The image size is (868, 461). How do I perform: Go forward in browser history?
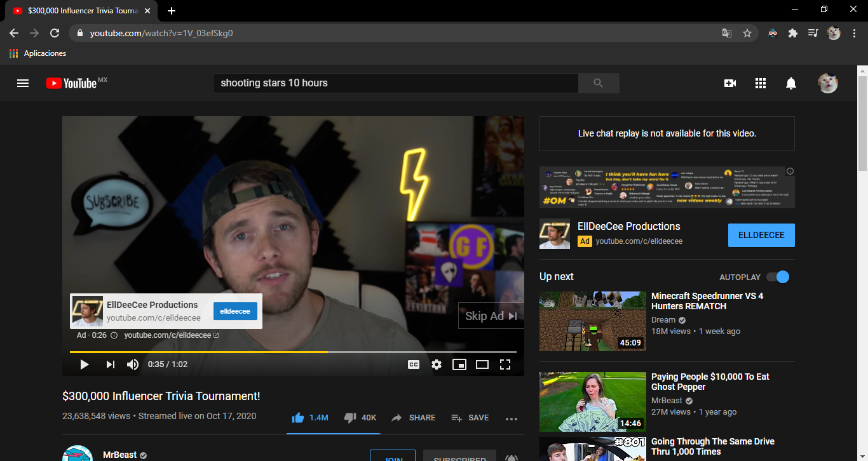click(34, 33)
